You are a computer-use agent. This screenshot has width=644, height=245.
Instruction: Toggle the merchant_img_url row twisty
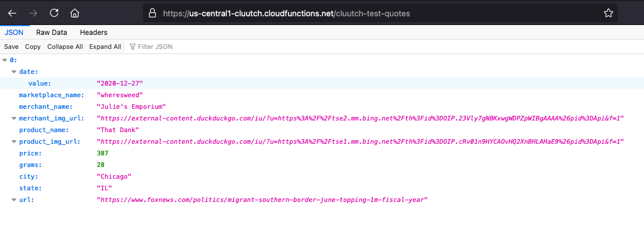(13, 118)
